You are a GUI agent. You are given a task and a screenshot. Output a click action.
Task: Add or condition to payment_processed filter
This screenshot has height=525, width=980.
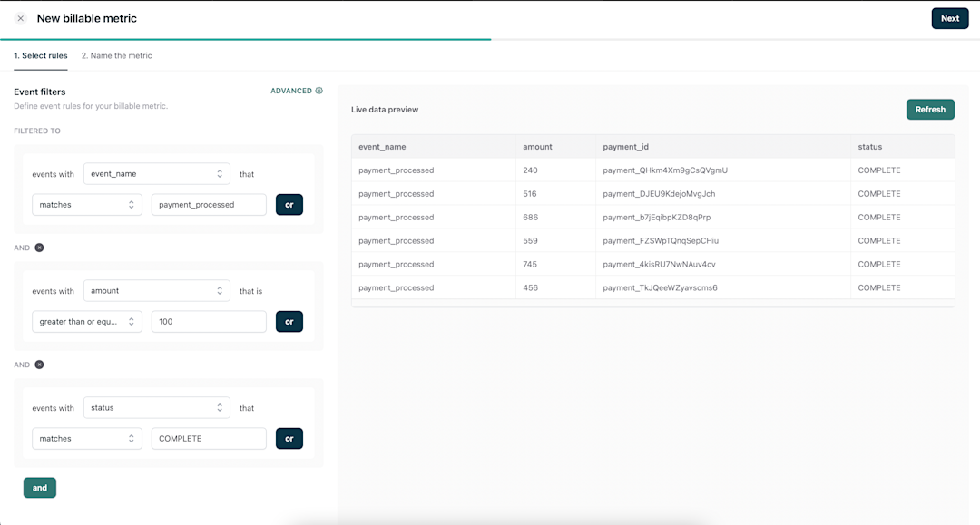[x=289, y=205]
